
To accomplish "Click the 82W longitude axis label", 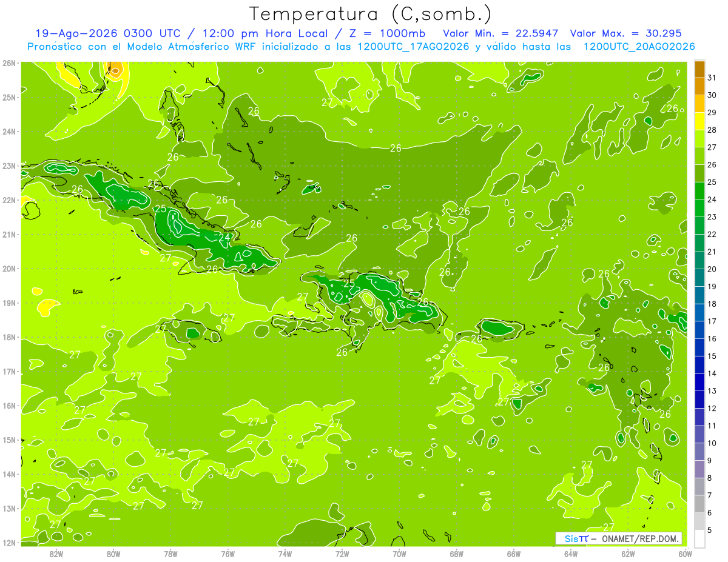I will tap(56, 554).
